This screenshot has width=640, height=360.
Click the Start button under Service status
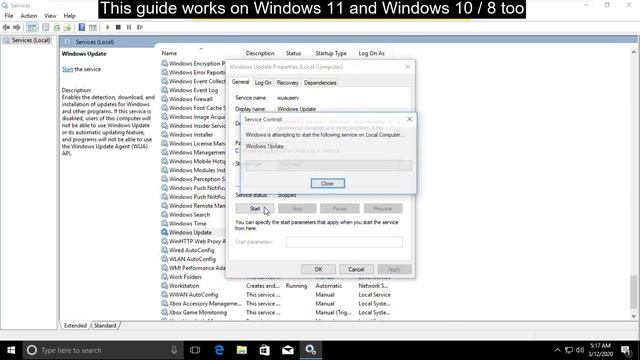click(255, 209)
